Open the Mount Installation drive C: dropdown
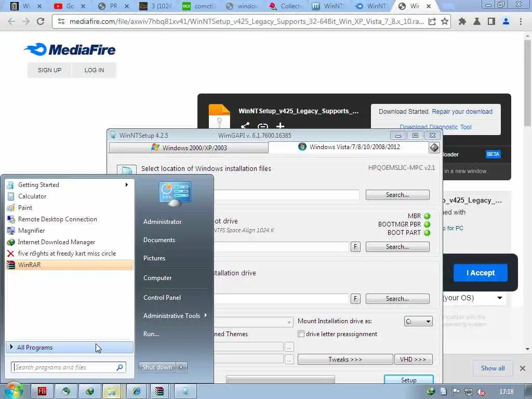This screenshot has width=532, height=399. (418, 321)
